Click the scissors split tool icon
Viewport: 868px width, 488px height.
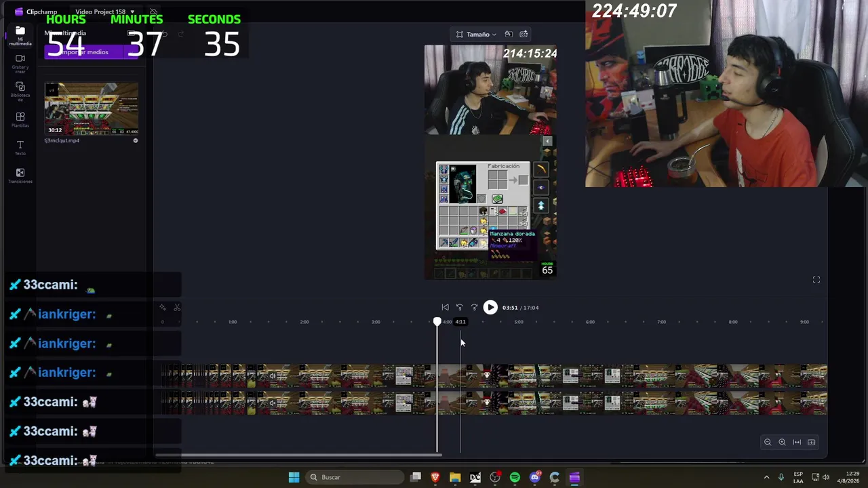[x=177, y=308]
